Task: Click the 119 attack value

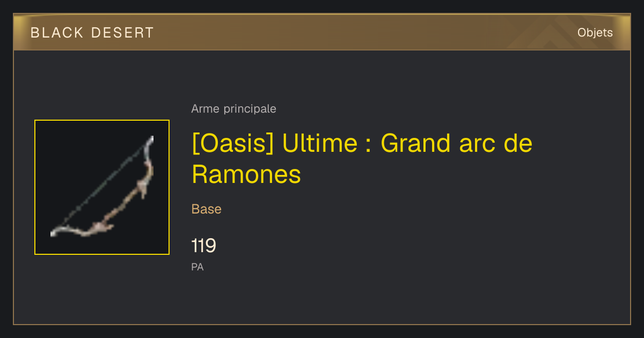Action: point(203,246)
